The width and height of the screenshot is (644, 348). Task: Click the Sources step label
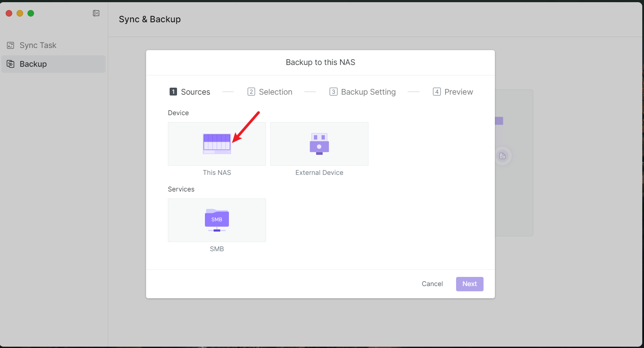[195, 92]
